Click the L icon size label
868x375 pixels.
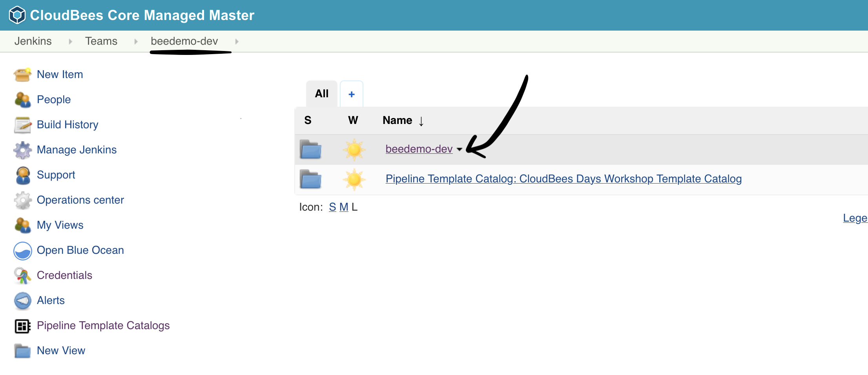(354, 207)
